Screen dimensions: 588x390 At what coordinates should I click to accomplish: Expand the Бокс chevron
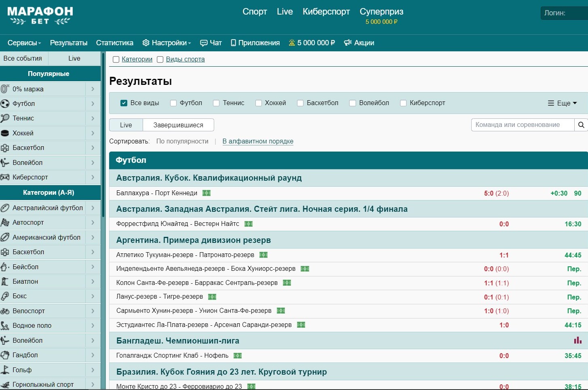click(93, 296)
